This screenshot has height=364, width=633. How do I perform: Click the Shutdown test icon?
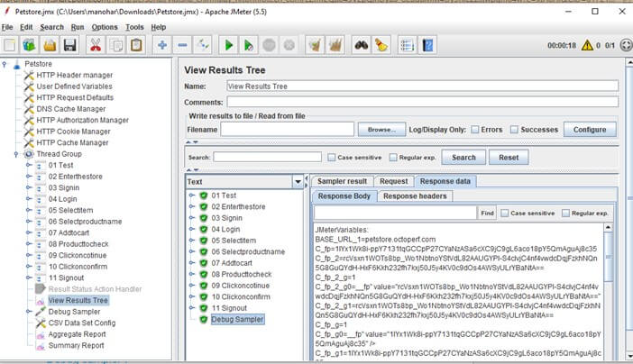289,45
